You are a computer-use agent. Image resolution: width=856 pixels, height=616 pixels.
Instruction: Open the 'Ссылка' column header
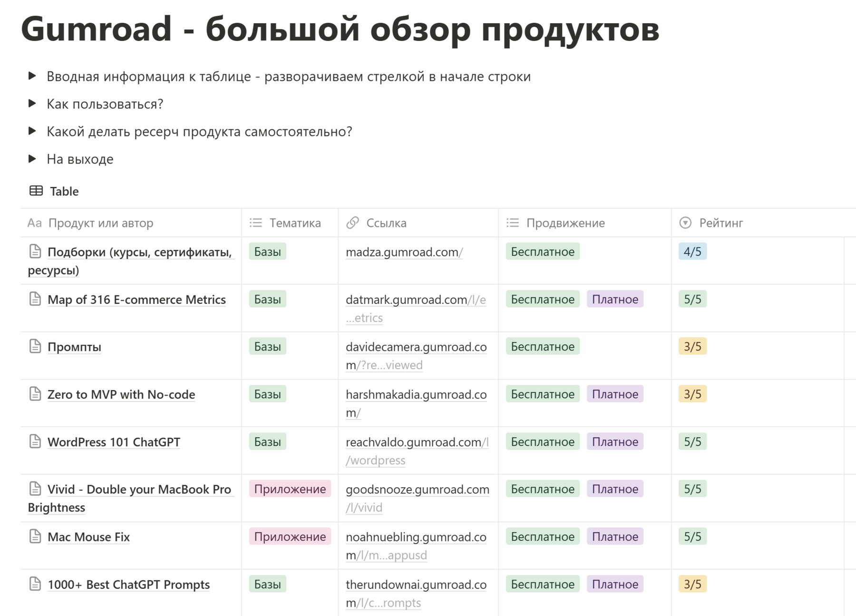pyautogui.click(x=418, y=223)
